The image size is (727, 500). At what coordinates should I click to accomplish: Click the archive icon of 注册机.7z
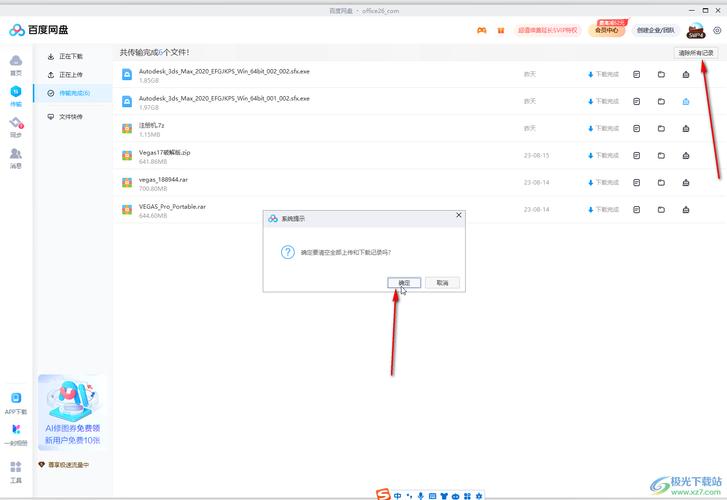coord(127,128)
